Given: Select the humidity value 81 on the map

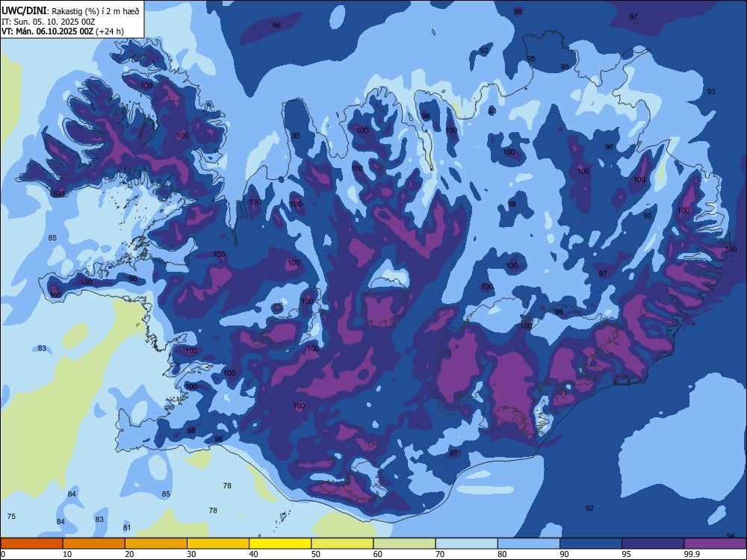Looking at the screenshot, I should 127,528.
